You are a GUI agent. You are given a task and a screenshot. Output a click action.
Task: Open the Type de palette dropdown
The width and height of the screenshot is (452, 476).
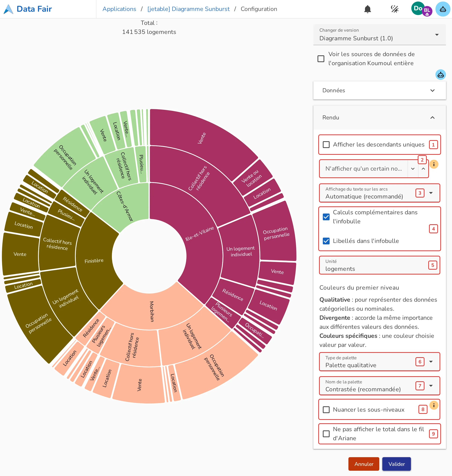(379, 362)
